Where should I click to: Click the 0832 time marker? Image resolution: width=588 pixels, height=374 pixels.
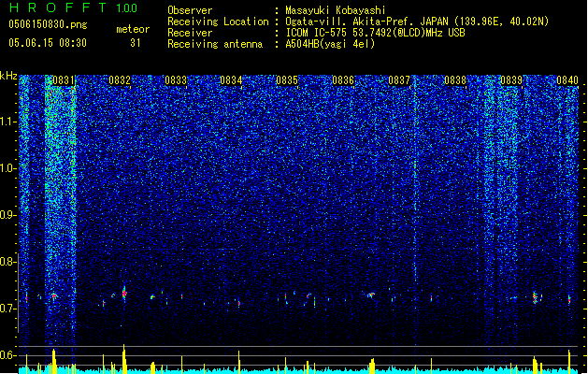click(120, 80)
